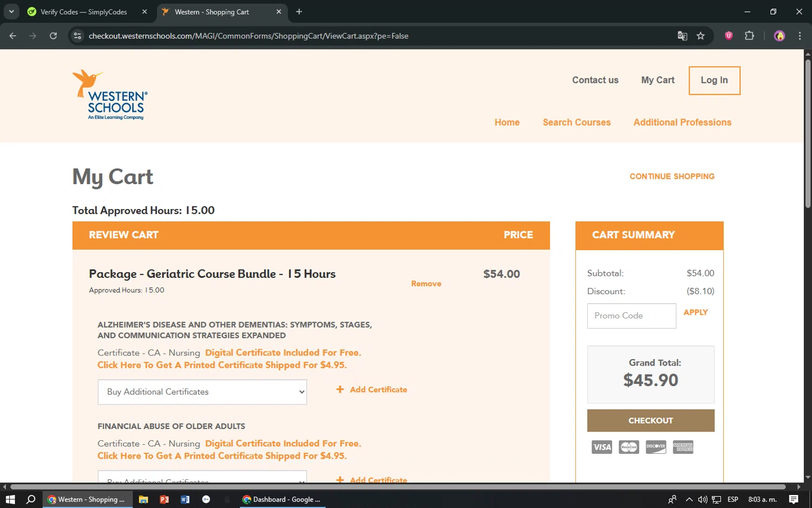Open the tab search dropdown arrow
812x508 pixels.
(11, 11)
